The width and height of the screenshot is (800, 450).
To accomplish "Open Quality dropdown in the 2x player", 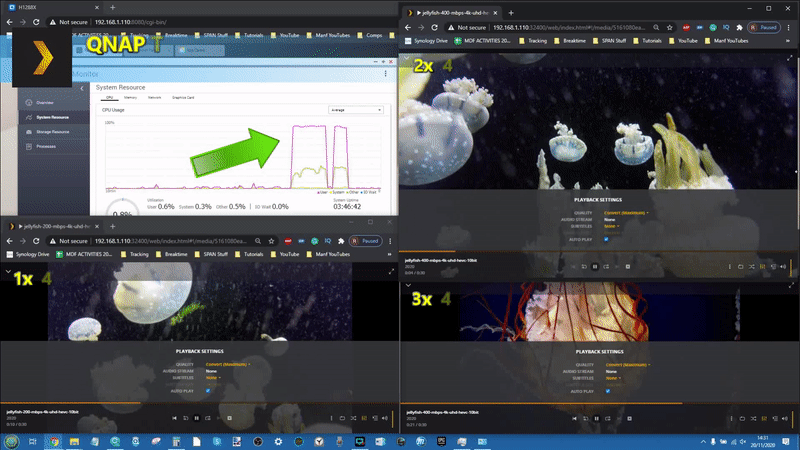I will click(x=626, y=213).
